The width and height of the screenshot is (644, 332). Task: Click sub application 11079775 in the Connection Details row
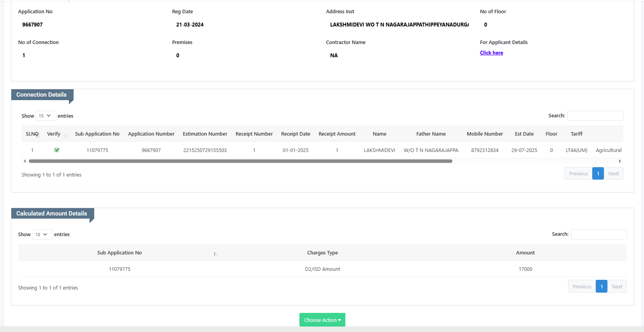click(x=97, y=150)
